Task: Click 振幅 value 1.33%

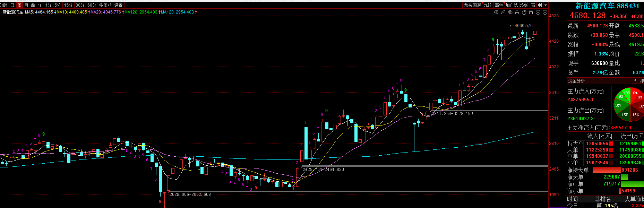Action: tap(601, 54)
